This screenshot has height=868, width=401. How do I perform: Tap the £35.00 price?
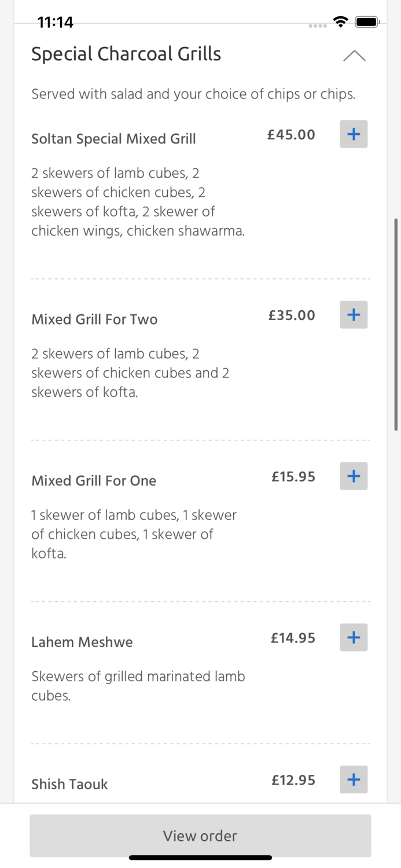tap(292, 315)
